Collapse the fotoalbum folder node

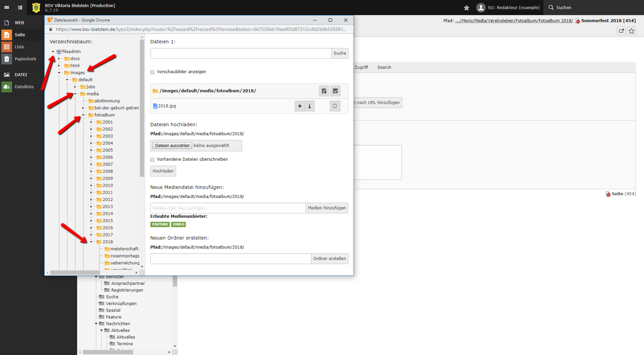[83, 115]
